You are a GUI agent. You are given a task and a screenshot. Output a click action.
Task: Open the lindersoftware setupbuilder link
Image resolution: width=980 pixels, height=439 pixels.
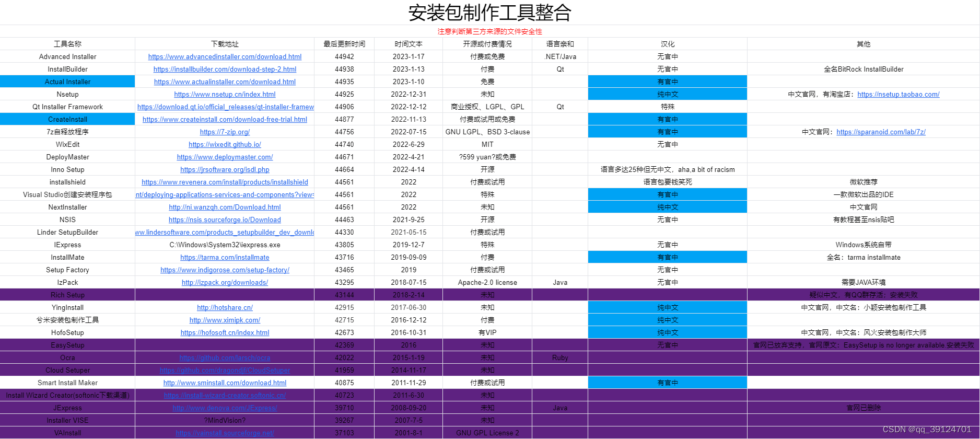[x=225, y=232]
